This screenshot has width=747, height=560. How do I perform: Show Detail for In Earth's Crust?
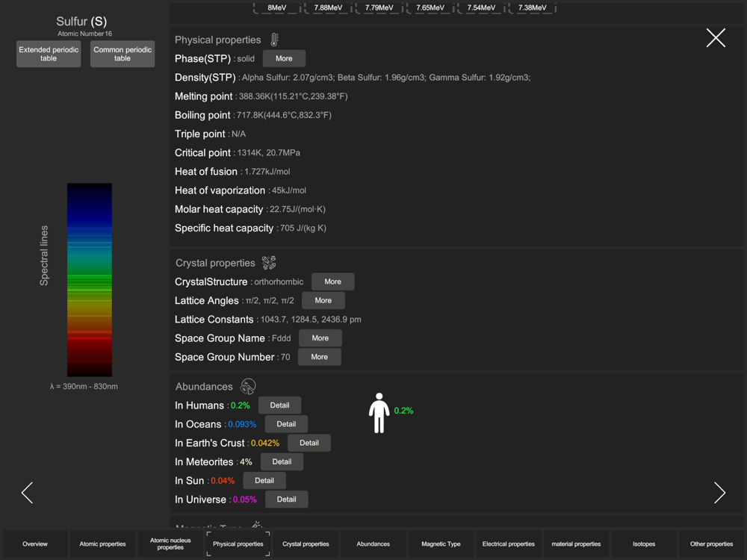point(309,443)
